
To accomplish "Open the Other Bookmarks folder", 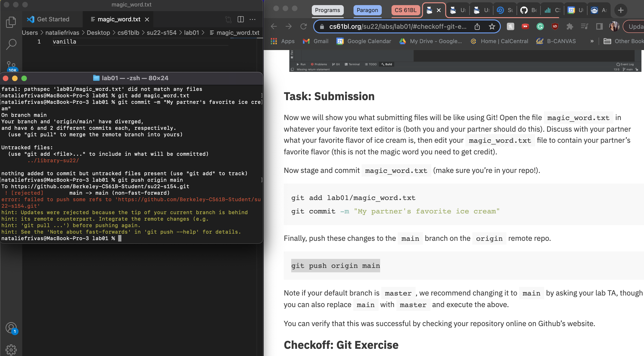I will 624,41.
